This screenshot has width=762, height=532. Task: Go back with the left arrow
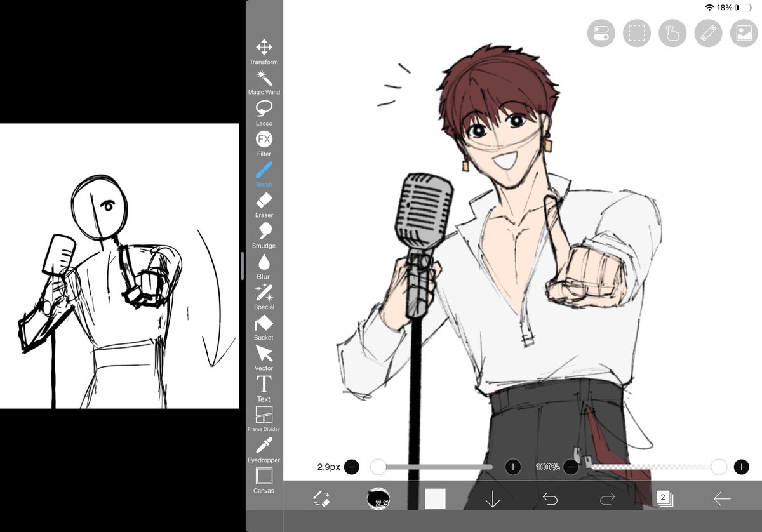(722, 499)
